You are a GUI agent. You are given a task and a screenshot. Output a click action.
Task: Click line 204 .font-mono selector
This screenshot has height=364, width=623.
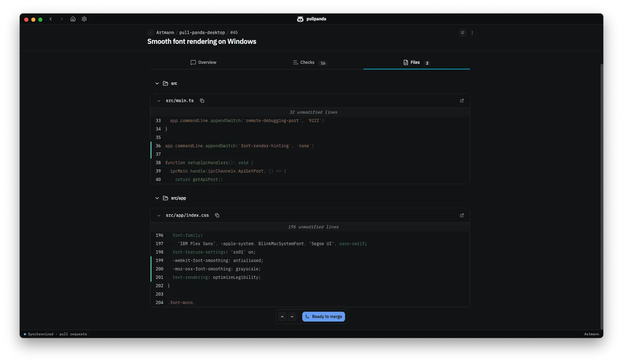[310, 303]
